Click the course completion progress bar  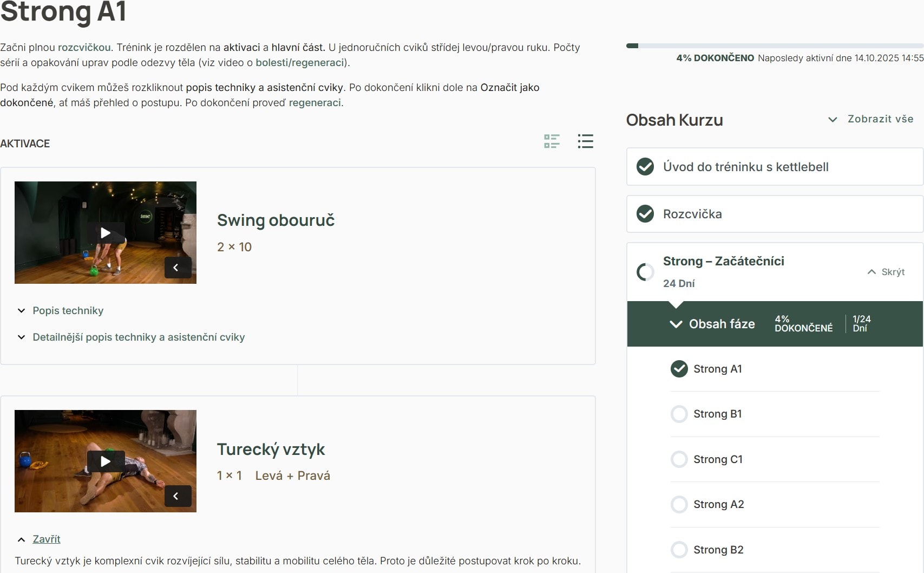coord(774,46)
